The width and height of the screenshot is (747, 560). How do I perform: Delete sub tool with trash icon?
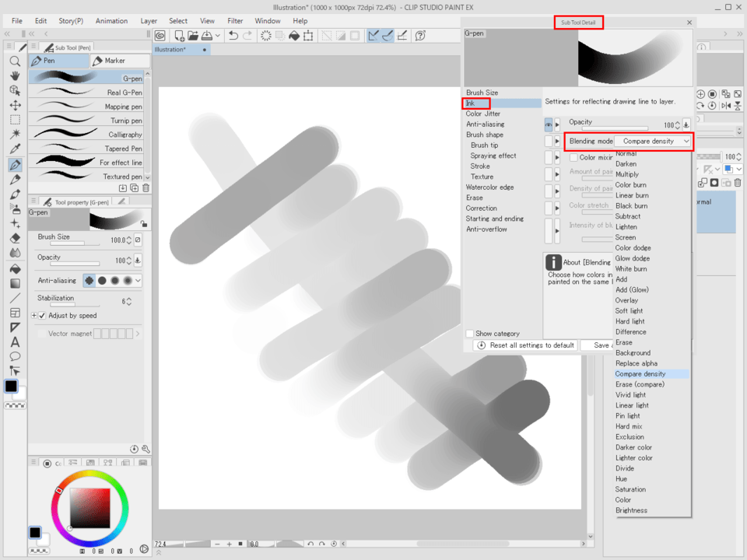point(146,188)
